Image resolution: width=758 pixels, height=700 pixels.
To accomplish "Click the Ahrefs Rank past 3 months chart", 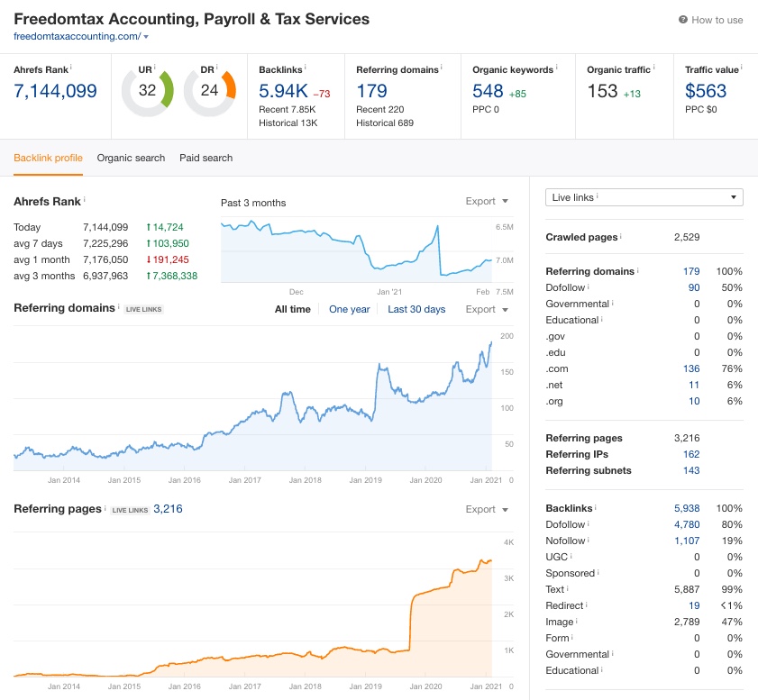I will (x=356, y=251).
